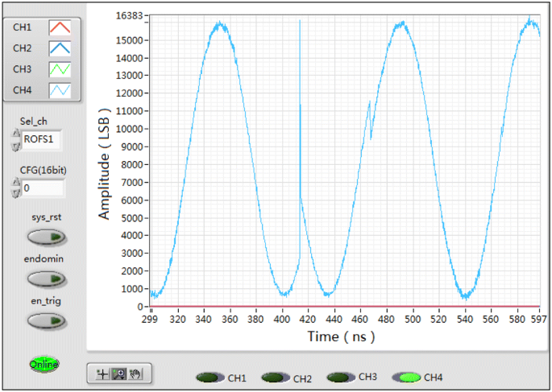Click the 420 X-axis tick label

(308, 320)
